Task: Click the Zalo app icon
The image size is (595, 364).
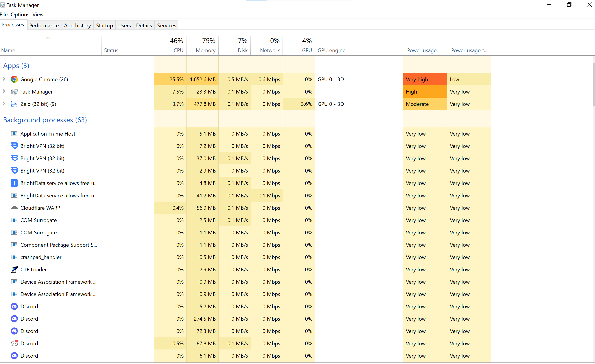Action: point(14,104)
